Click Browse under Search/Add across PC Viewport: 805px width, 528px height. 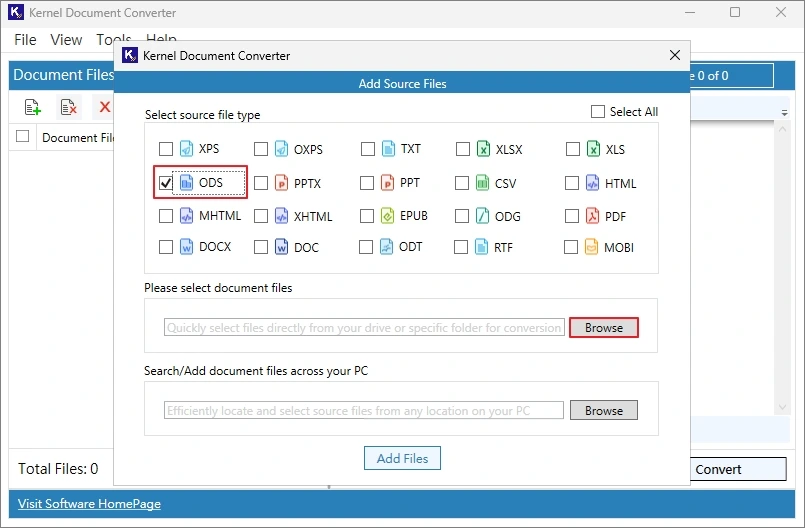coord(604,410)
